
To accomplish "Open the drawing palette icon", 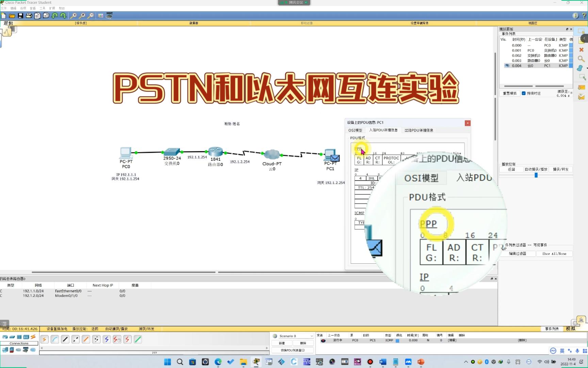I will tap(100, 16).
